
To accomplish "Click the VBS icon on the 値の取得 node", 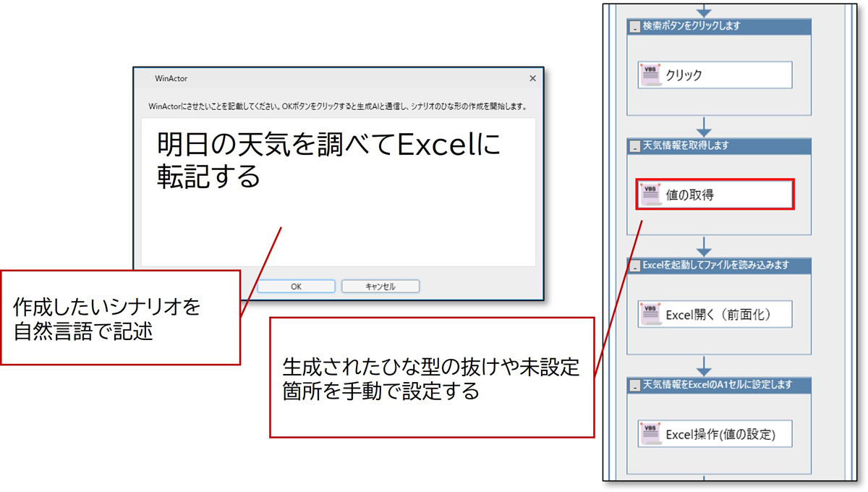I will pos(650,194).
